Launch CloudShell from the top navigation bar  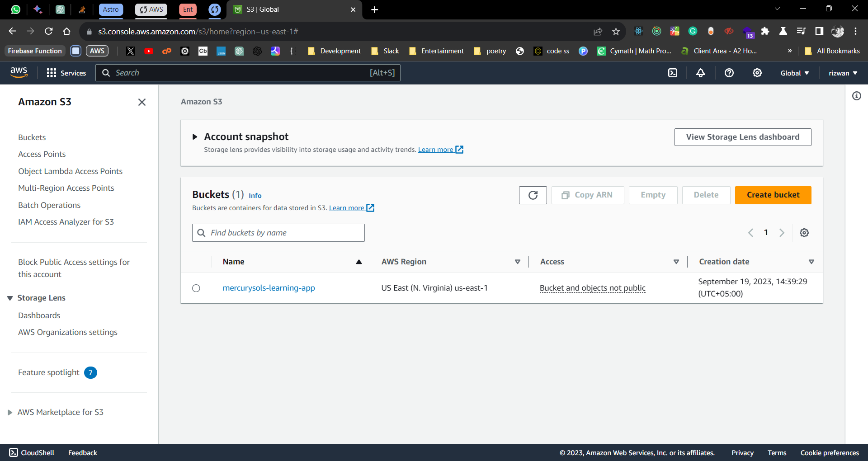click(673, 73)
